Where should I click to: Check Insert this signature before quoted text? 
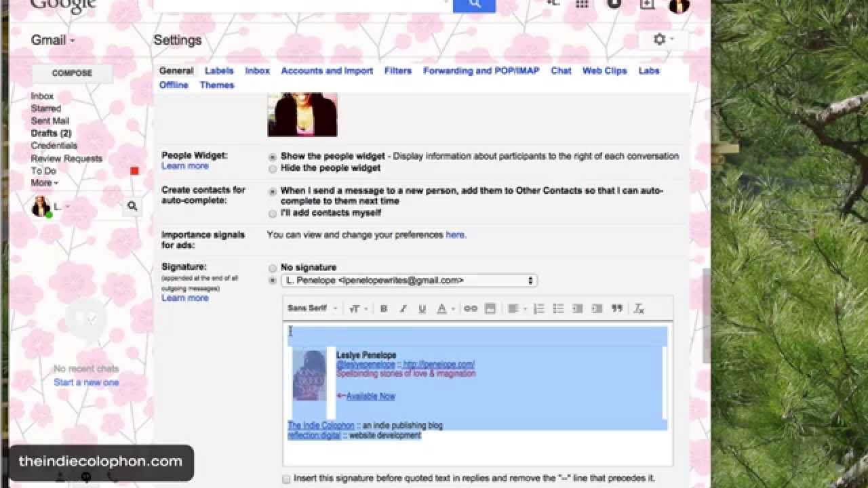coord(286,479)
